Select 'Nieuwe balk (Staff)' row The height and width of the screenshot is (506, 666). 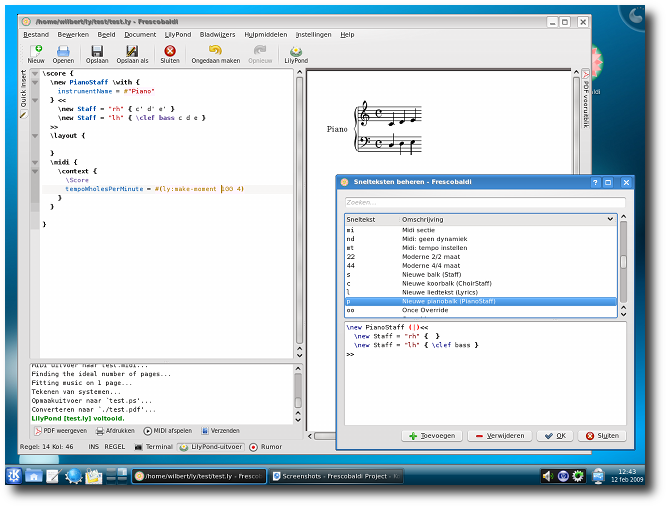tap(481, 274)
